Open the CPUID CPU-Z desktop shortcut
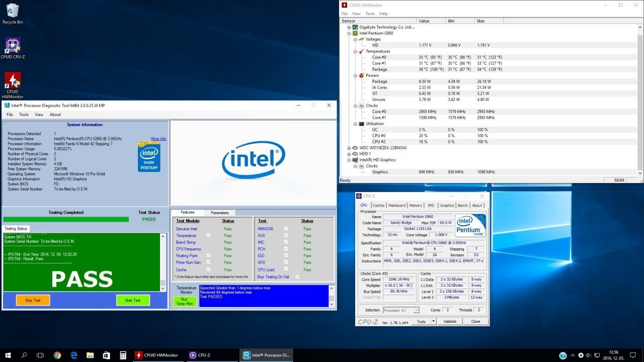Screen dimensions: 644x362 (13, 48)
